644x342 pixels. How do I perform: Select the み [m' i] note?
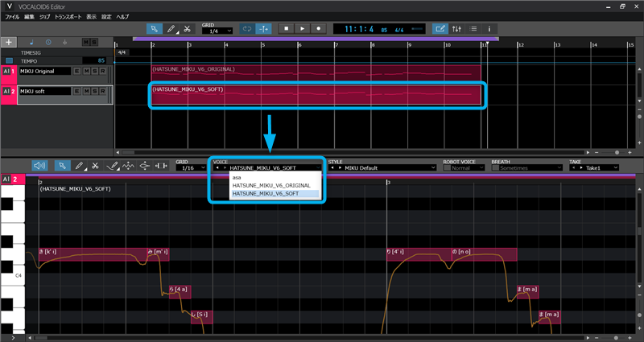[158, 254]
